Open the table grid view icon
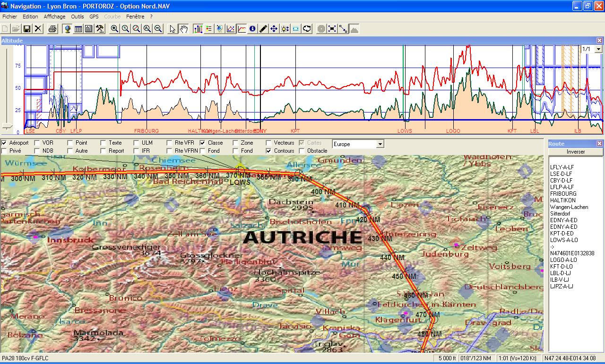 [x=78, y=29]
